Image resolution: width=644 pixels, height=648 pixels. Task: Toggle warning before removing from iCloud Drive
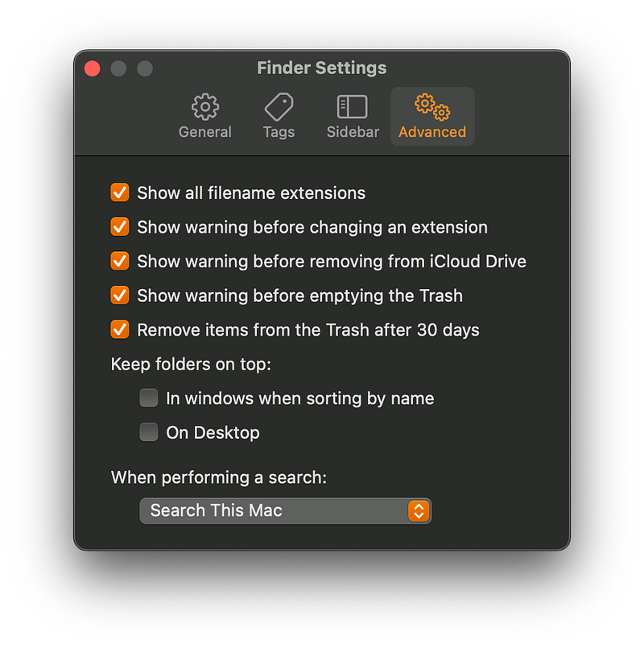point(119,261)
